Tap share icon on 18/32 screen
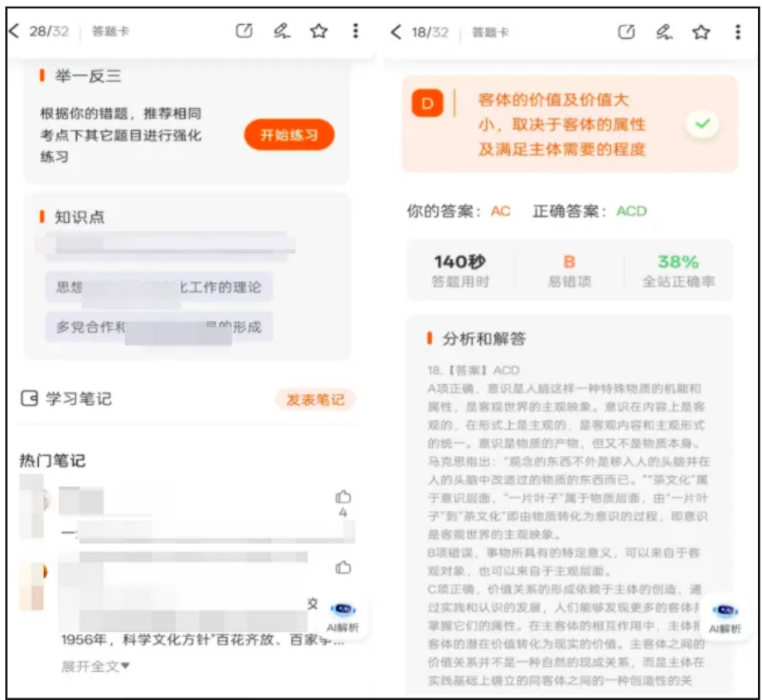This screenshot has width=762, height=700. pyautogui.click(x=626, y=32)
